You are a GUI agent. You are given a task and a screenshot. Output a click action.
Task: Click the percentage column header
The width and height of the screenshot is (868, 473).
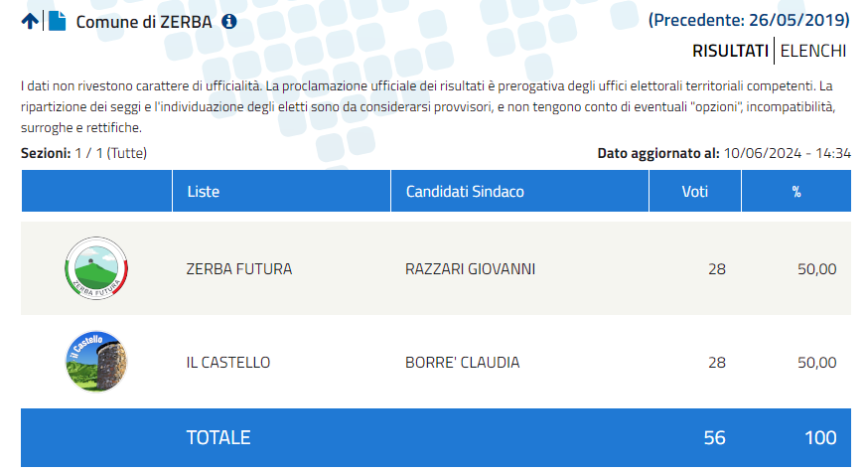(796, 191)
